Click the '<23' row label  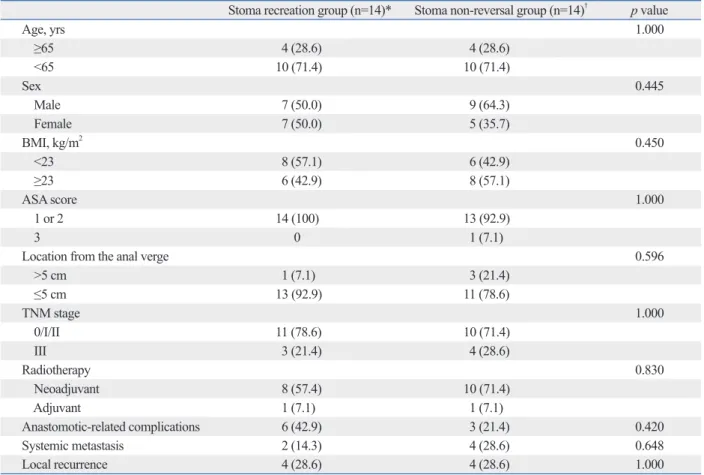click(x=44, y=162)
